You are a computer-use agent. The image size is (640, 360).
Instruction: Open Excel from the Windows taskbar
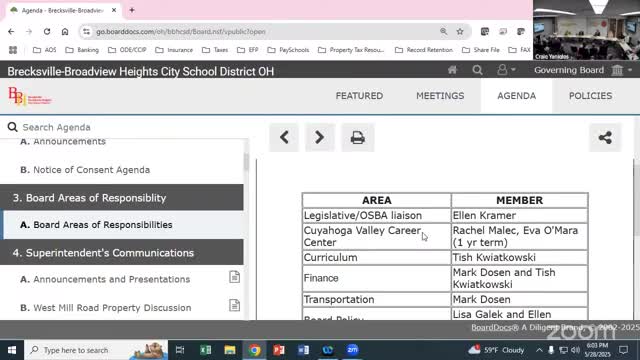tap(205, 350)
